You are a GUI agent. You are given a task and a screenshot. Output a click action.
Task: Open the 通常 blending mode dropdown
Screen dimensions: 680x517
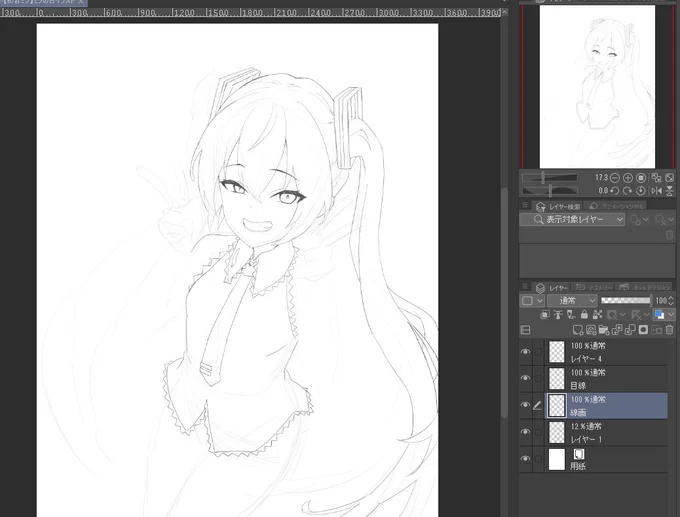[572, 301]
